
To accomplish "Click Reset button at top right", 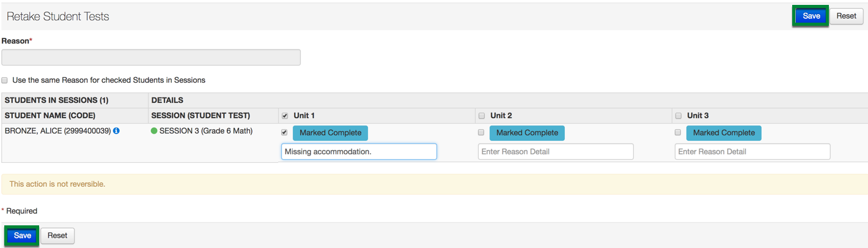I will tap(847, 16).
